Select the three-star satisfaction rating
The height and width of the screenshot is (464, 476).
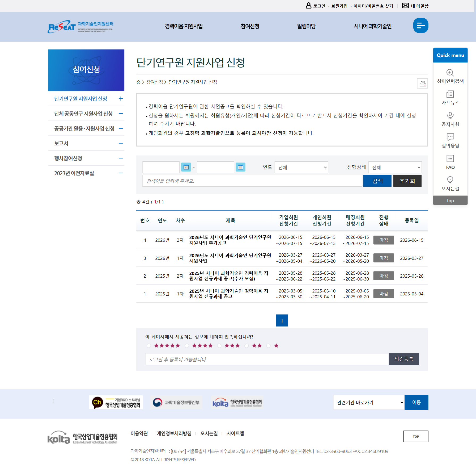coord(219,346)
